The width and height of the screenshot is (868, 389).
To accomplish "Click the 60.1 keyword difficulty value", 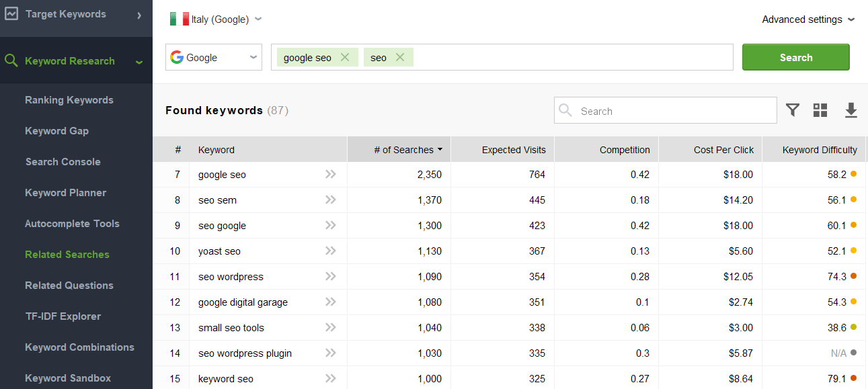I will 836,226.
